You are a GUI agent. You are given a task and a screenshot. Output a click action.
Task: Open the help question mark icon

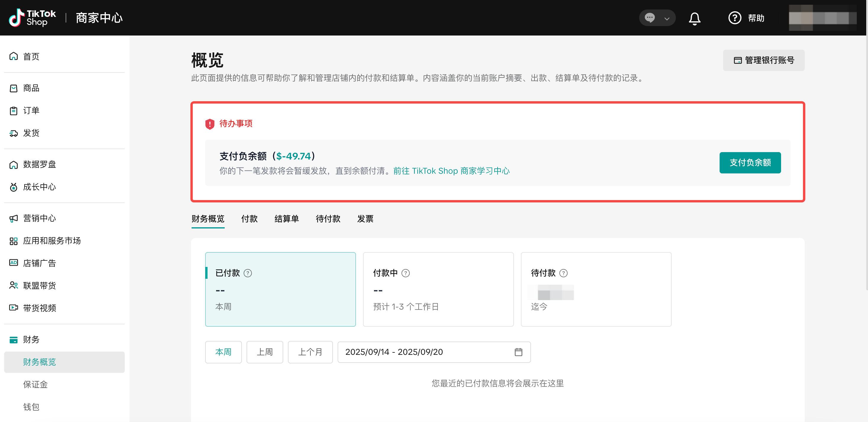click(735, 18)
